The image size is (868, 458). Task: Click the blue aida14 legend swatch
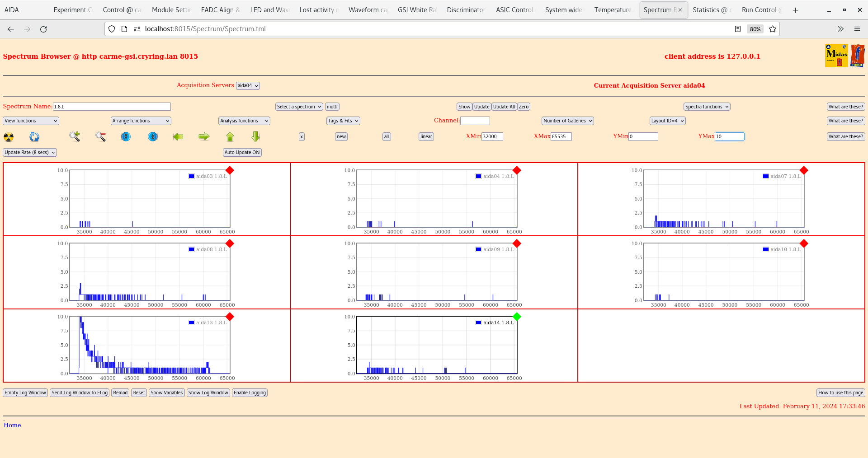point(478,322)
